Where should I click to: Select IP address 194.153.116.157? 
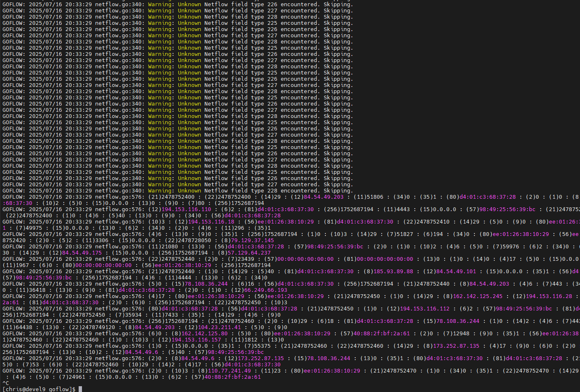pos(196,340)
